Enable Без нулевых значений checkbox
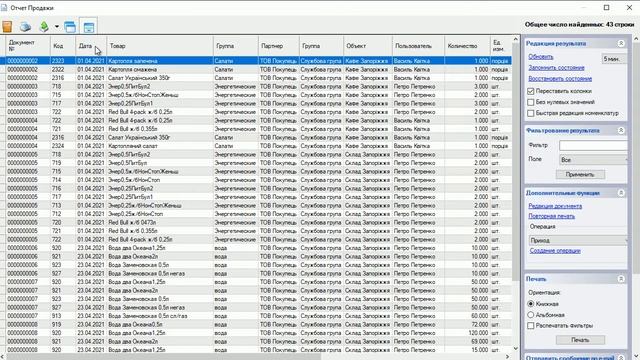The width and height of the screenshot is (640, 360). [531, 102]
